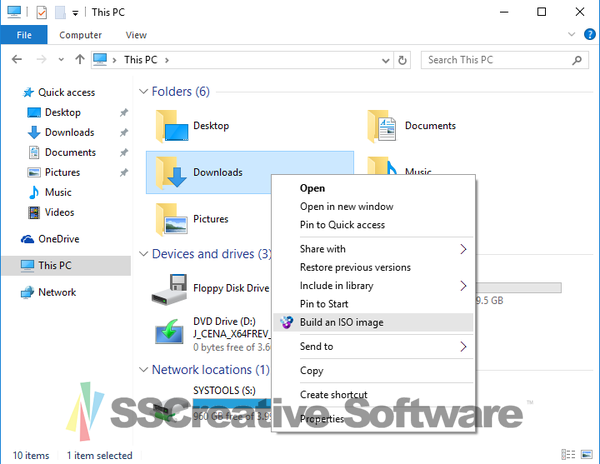Switch to Details view icon
The width and height of the screenshot is (600, 464).
pyautogui.click(x=568, y=454)
